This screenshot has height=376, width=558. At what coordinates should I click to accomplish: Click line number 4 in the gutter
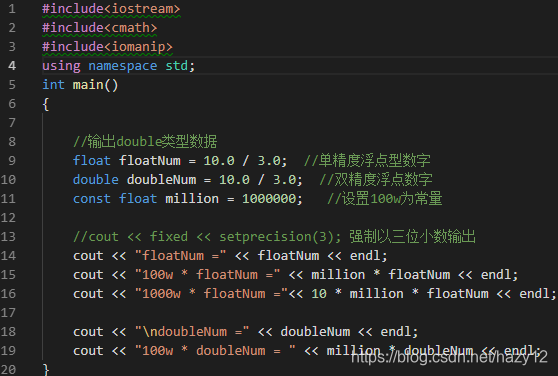[x=12, y=65]
